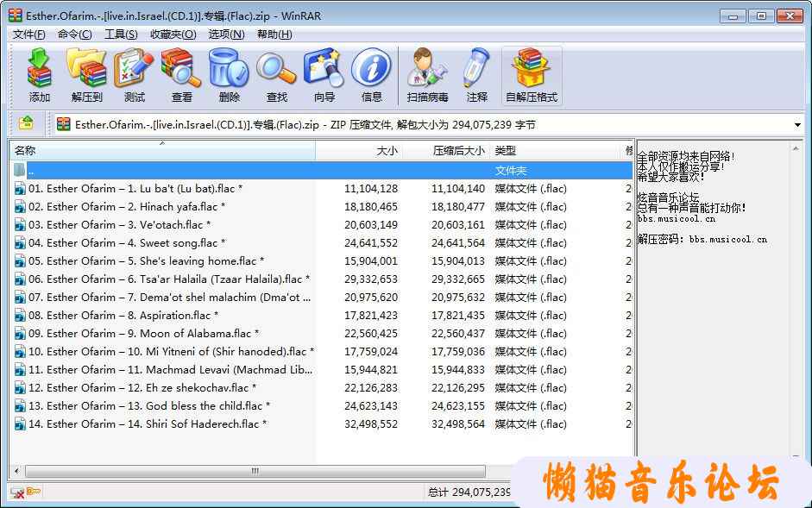Click the left arrow of horizontal scrollbar
The width and height of the screenshot is (812, 508).
point(16,471)
